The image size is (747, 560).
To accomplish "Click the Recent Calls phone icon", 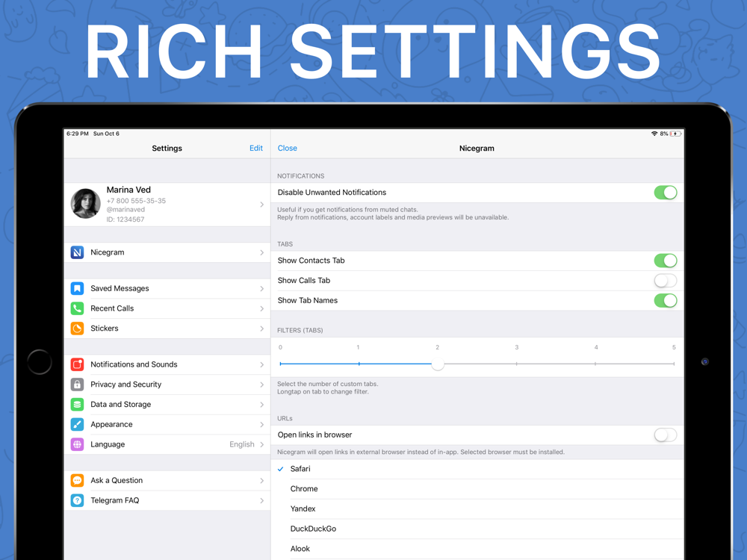I will click(77, 308).
